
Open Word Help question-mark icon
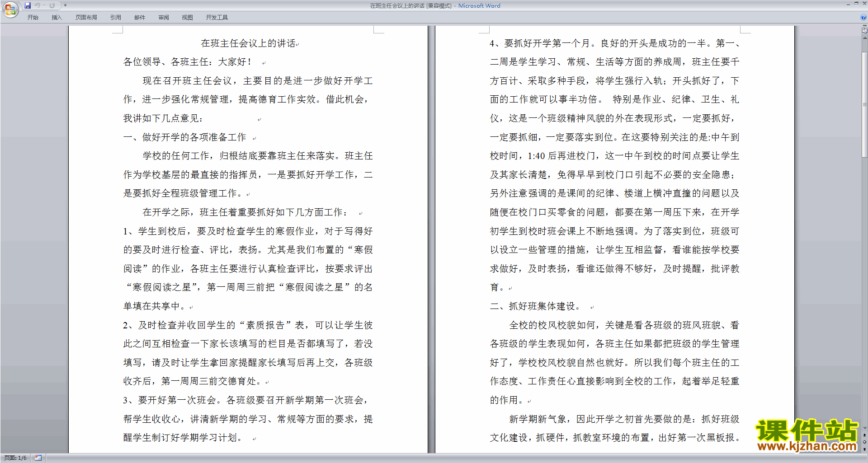863,17
